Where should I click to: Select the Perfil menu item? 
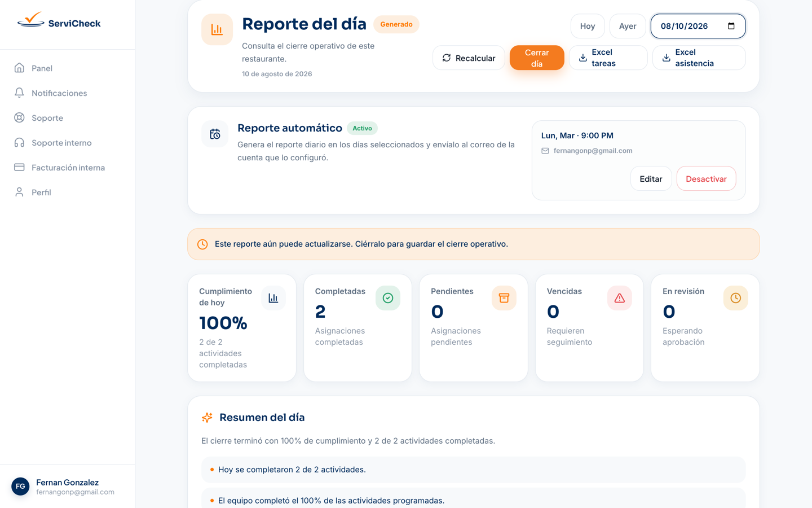(68, 192)
